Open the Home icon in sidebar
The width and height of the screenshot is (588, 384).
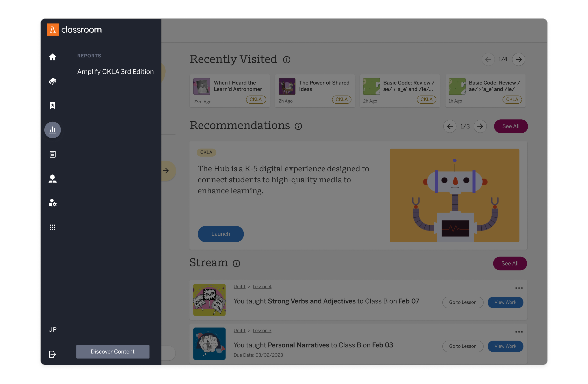click(x=52, y=57)
